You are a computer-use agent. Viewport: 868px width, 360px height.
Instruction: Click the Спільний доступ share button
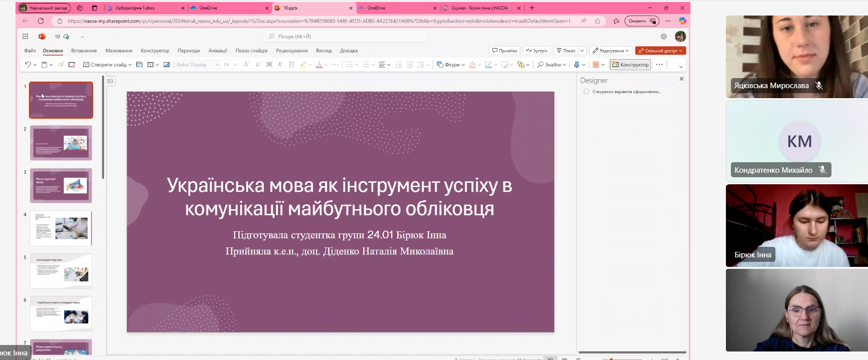coord(660,51)
